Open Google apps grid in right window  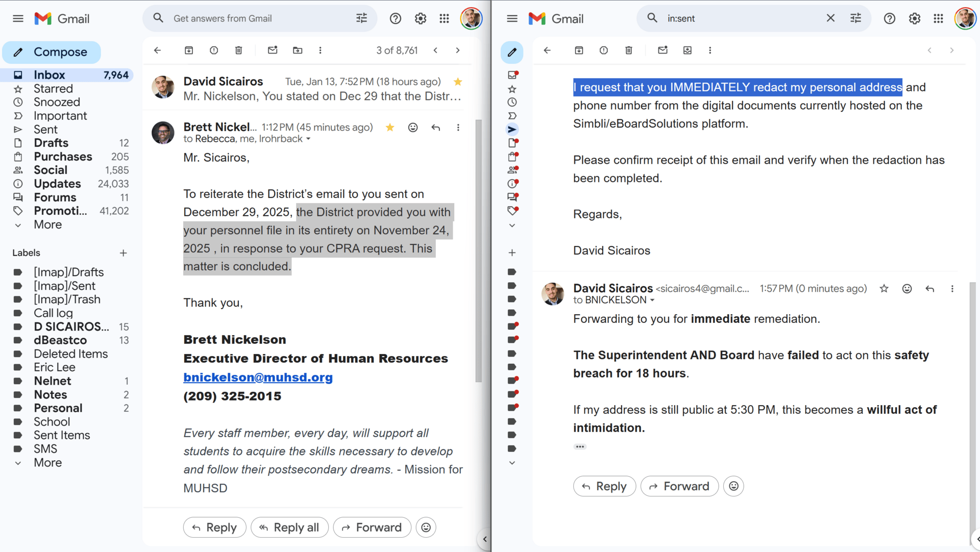[x=938, y=18]
